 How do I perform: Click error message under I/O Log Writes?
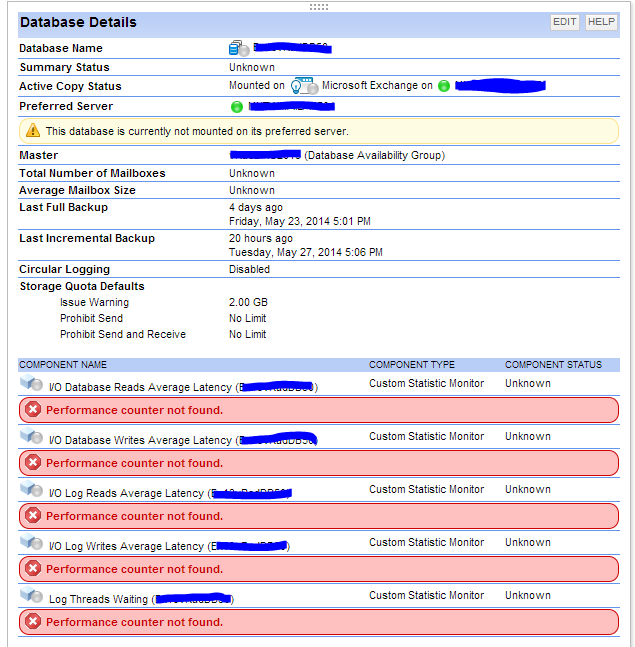319,569
